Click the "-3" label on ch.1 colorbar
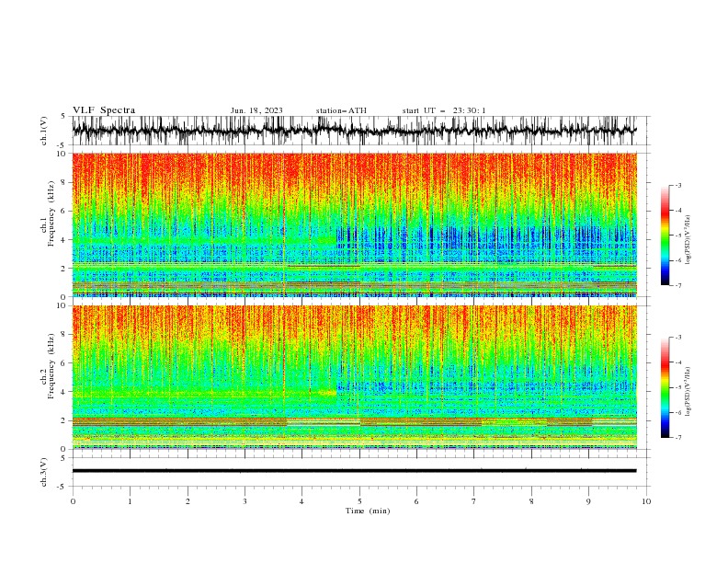Image resolution: width=728 pixels, height=563 pixels. tap(678, 185)
